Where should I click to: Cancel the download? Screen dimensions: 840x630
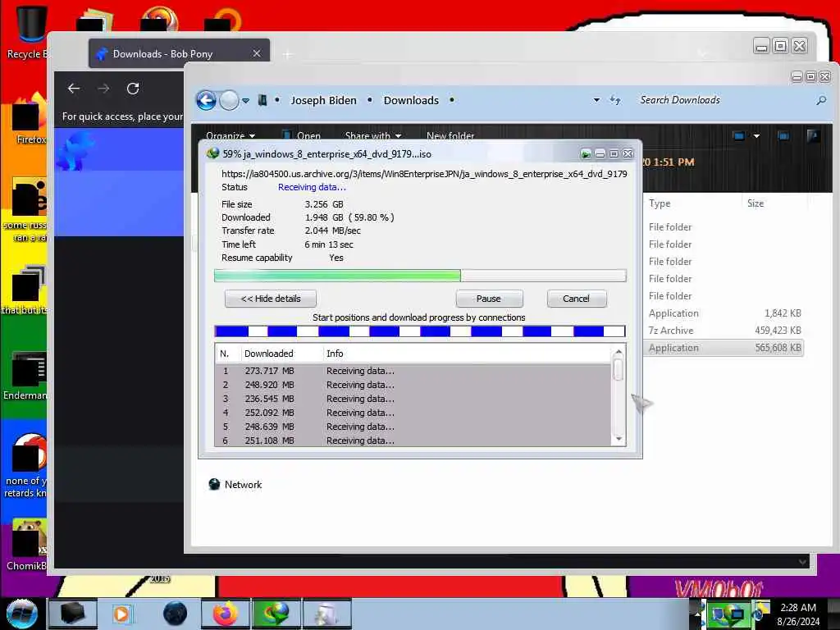(577, 299)
